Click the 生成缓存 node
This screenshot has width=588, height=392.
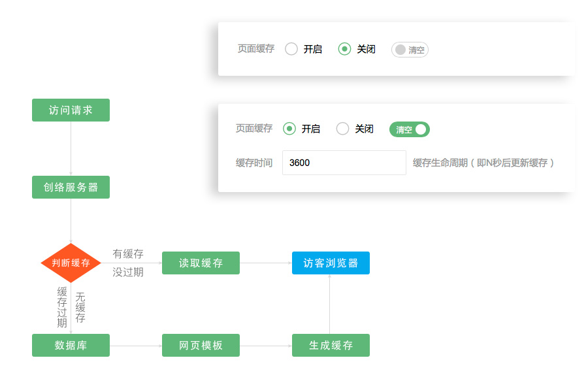click(x=331, y=345)
